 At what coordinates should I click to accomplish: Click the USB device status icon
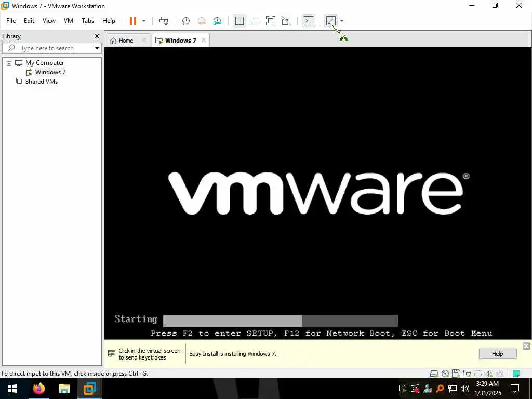(500, 374)
